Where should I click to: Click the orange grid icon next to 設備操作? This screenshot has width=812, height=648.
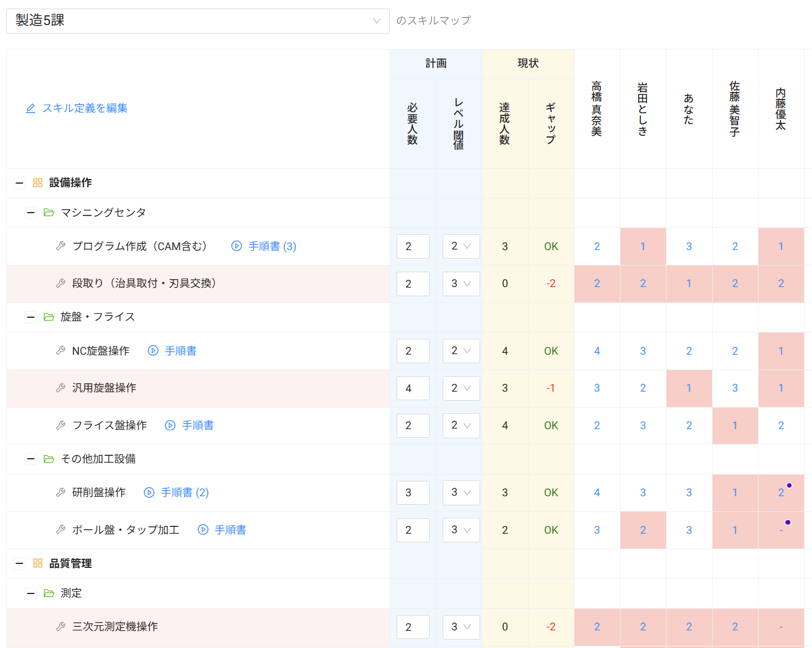coord(38,183)
